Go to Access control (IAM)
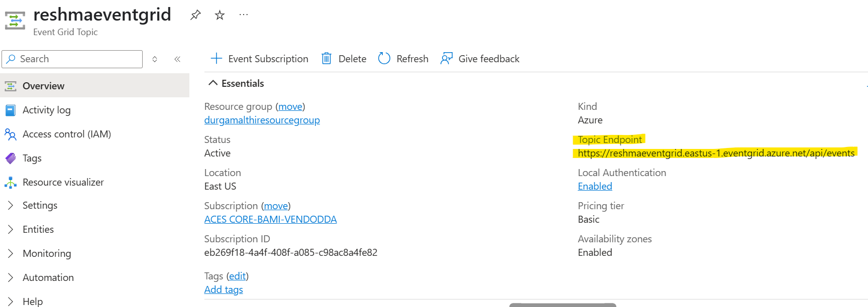 [94, 134]
